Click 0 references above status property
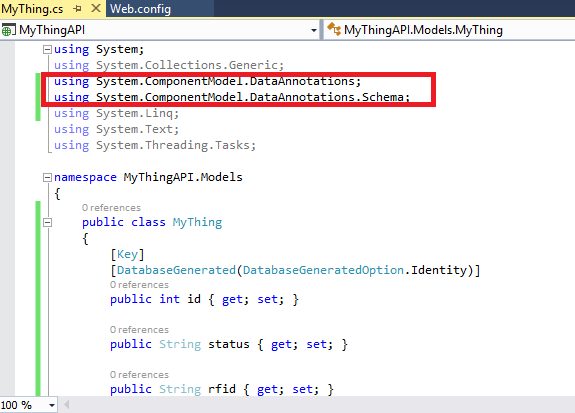The height and width of the screenshot is (413, 575). (x=139, y=330)
